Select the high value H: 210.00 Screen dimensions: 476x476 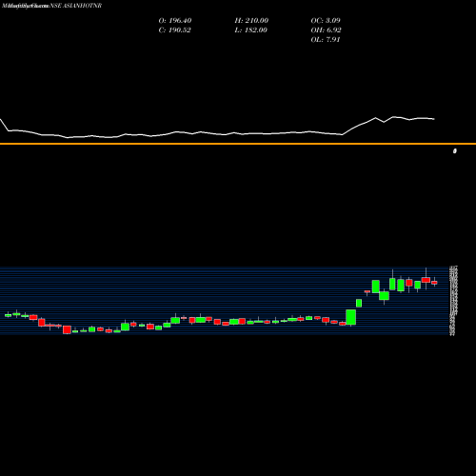coord(251,21)
